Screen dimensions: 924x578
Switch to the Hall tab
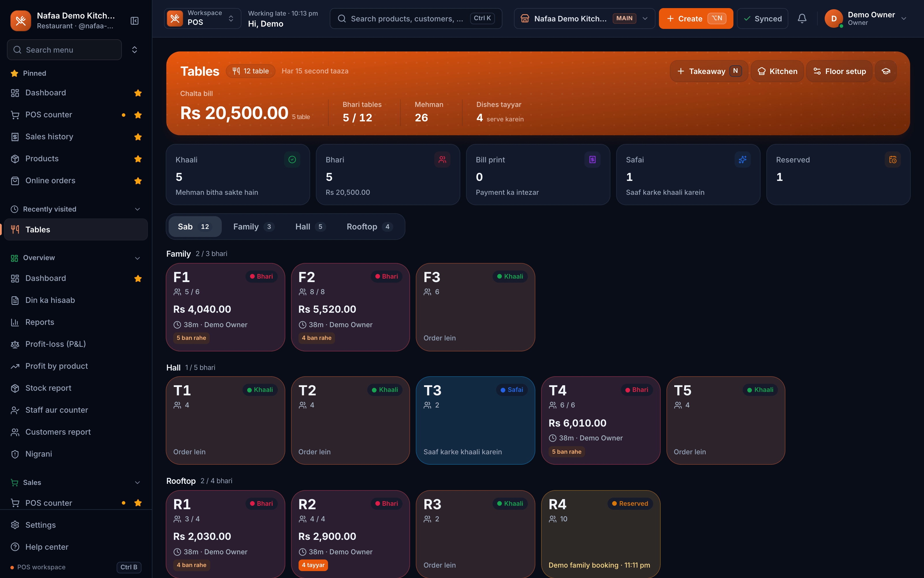tap(310, 227)
